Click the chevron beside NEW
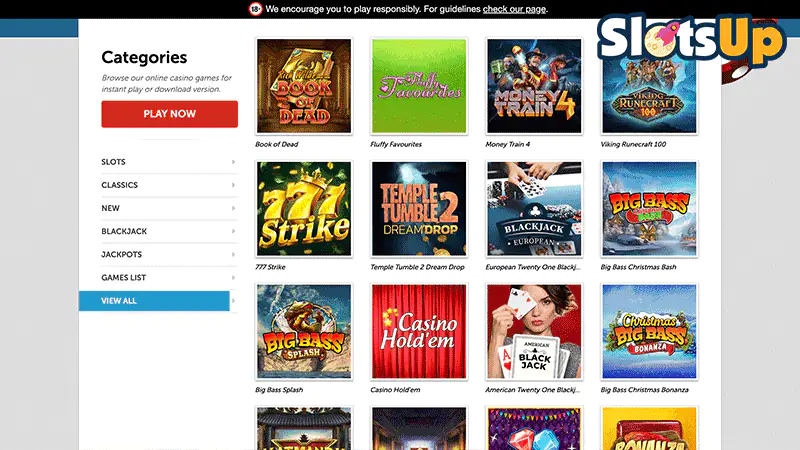 233,208
